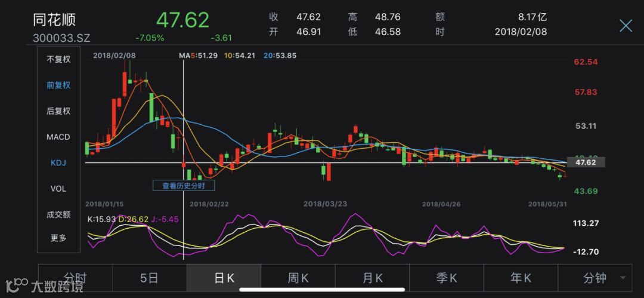Switch indicator to VOL

[x=58, y=189]
